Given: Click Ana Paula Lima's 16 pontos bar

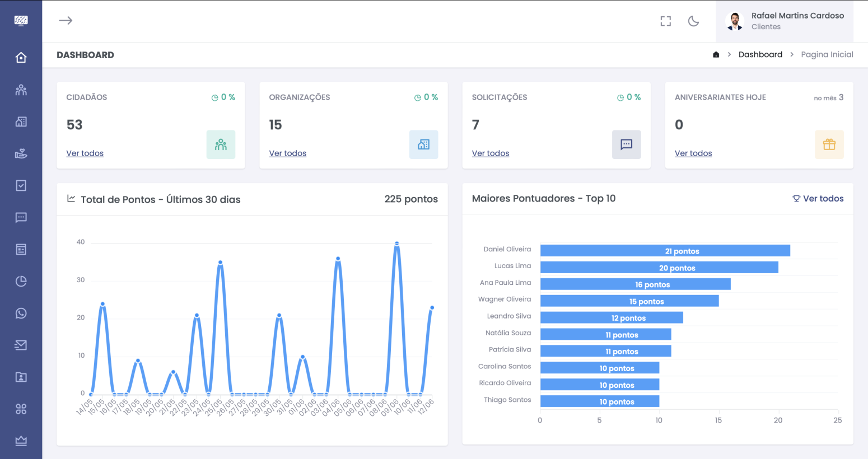Looking at the screenshot, I should point(635,284).
